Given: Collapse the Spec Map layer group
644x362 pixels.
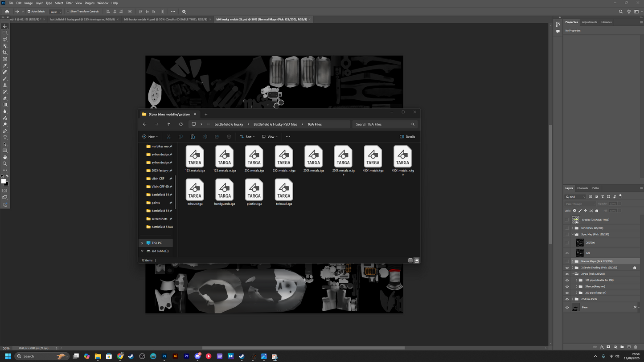Looking at the screenshot, I should [573, 234].
